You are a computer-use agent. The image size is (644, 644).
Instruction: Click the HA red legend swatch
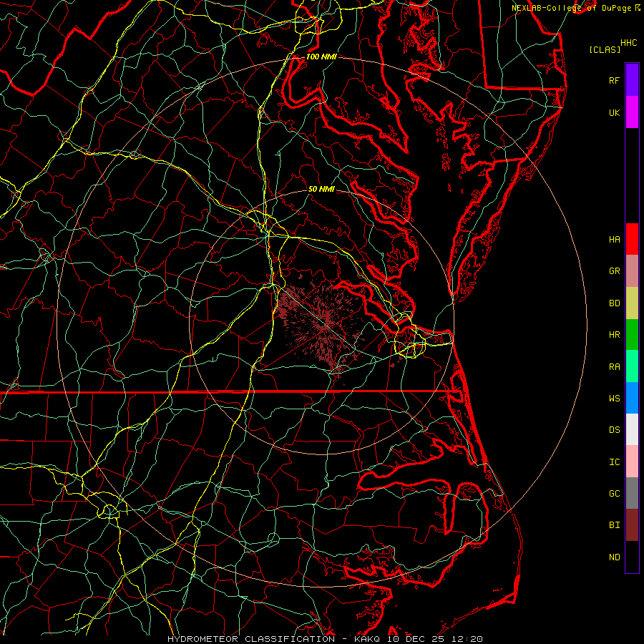point(632,239)
